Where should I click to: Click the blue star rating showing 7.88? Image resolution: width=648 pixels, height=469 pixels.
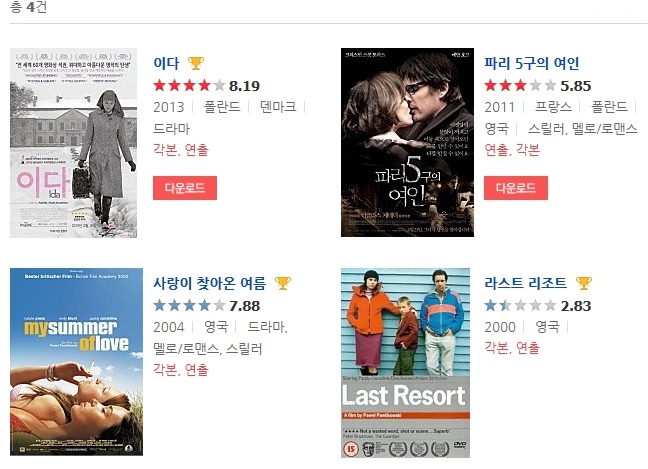click(189, 306)
